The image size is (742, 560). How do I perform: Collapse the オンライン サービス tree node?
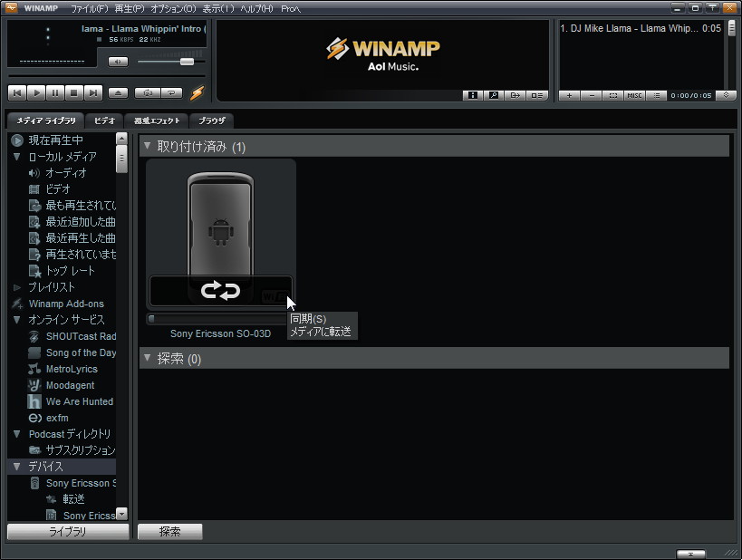17,320
